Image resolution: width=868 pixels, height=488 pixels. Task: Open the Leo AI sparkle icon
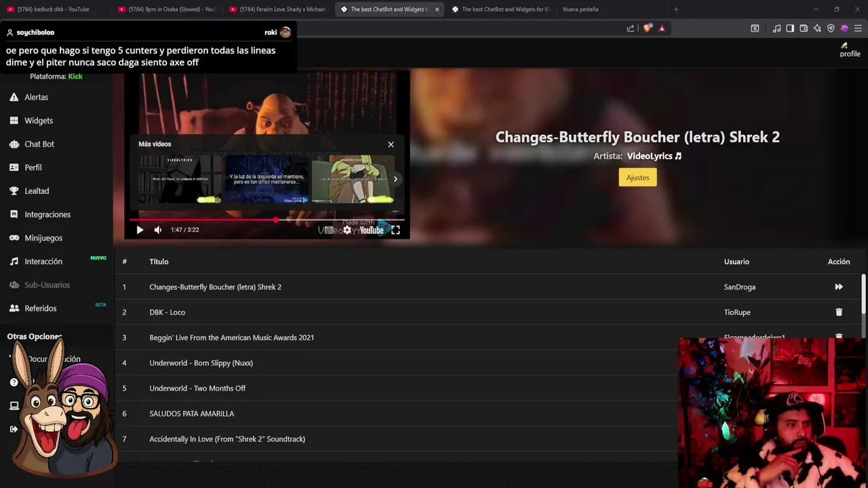[817, 28]
